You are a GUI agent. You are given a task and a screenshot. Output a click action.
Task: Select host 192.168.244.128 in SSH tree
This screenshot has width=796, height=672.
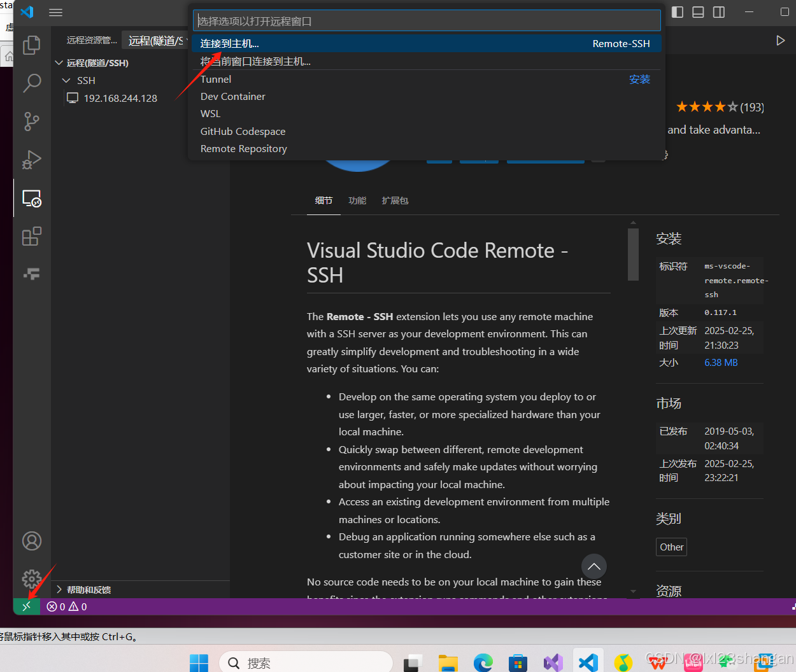point(120,98)
